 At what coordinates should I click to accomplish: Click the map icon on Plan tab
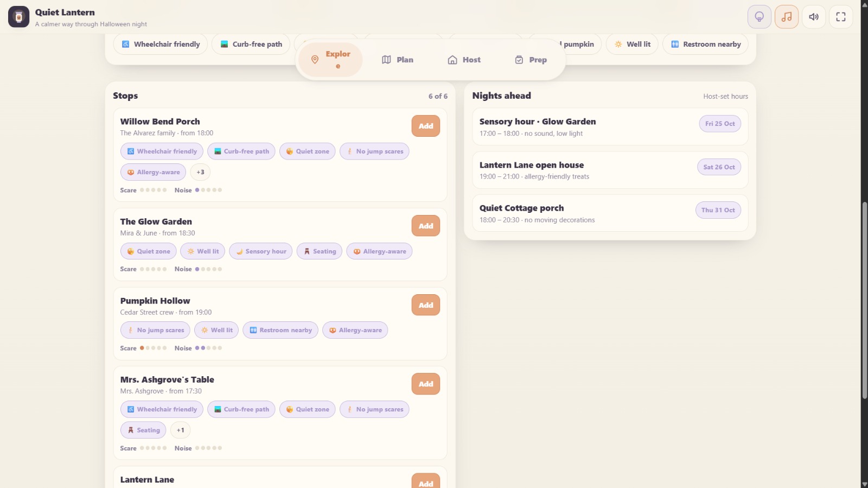click(386, 60)
